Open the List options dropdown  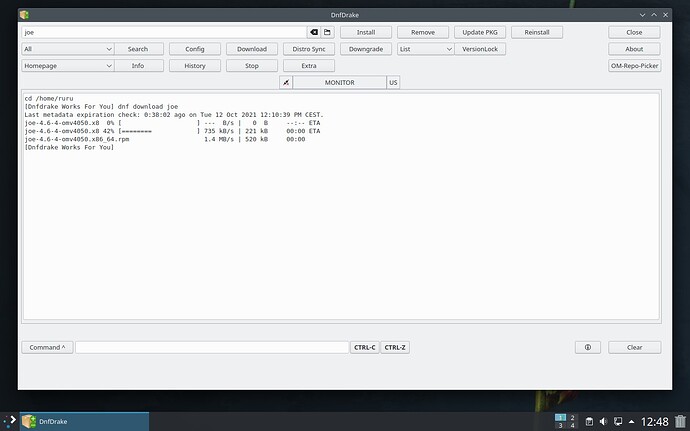pos(426,49)
